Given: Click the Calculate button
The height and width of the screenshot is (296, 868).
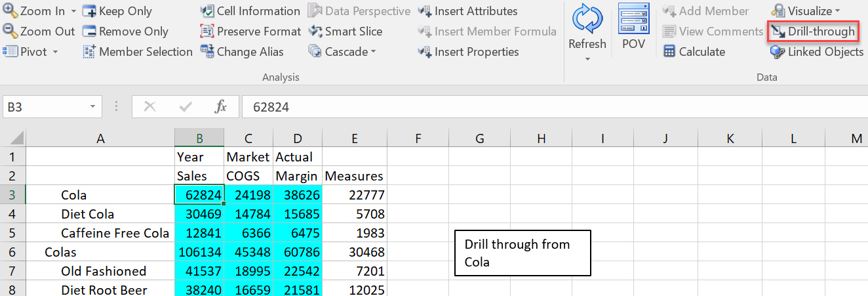Looking at the screenshot, I should [x=694, y=51].
